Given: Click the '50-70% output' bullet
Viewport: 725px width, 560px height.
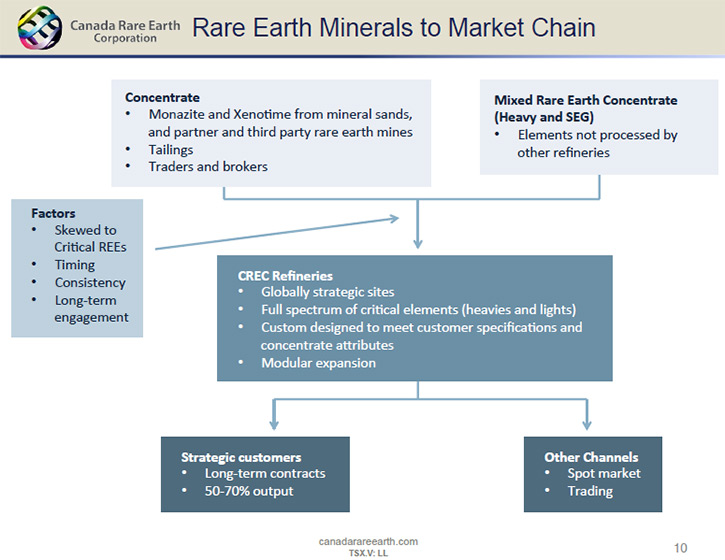Looking at the screenshot, I should [249, 491].
